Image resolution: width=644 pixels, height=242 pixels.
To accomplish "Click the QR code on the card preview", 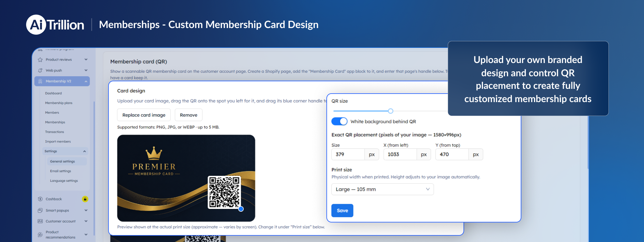I will pos(225,192).
